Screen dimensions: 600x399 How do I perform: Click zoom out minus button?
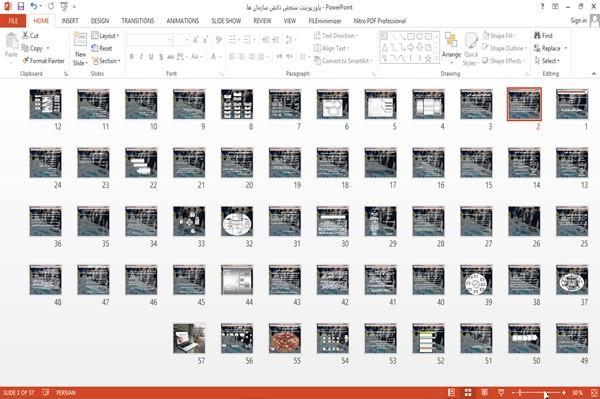[x=514, y=392]
